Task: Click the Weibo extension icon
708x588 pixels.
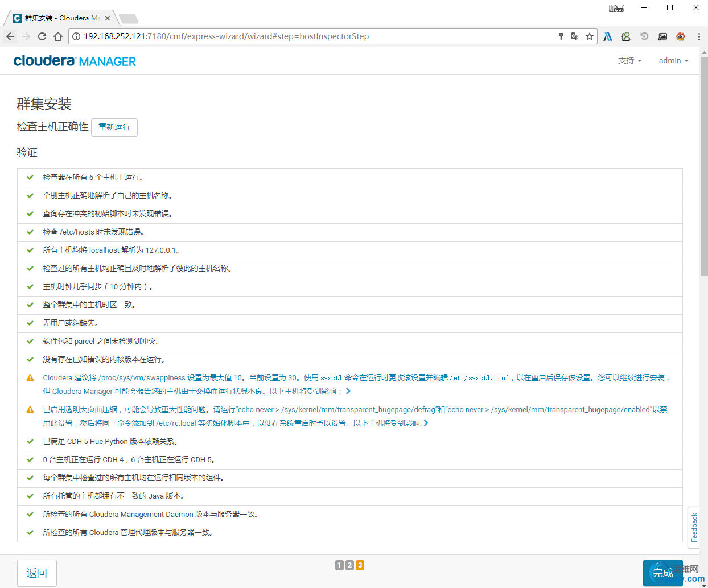Action: coord(681,36)
